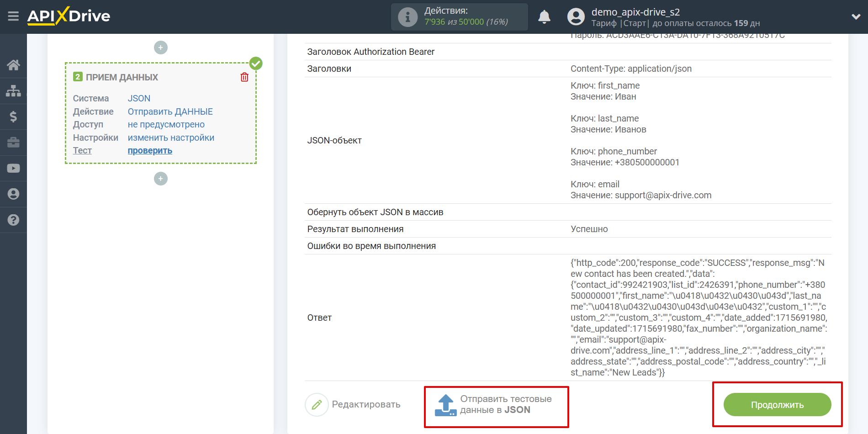868x434 pixels.
Task: Open the изменить настройки link
Action: tap(171, 138)
